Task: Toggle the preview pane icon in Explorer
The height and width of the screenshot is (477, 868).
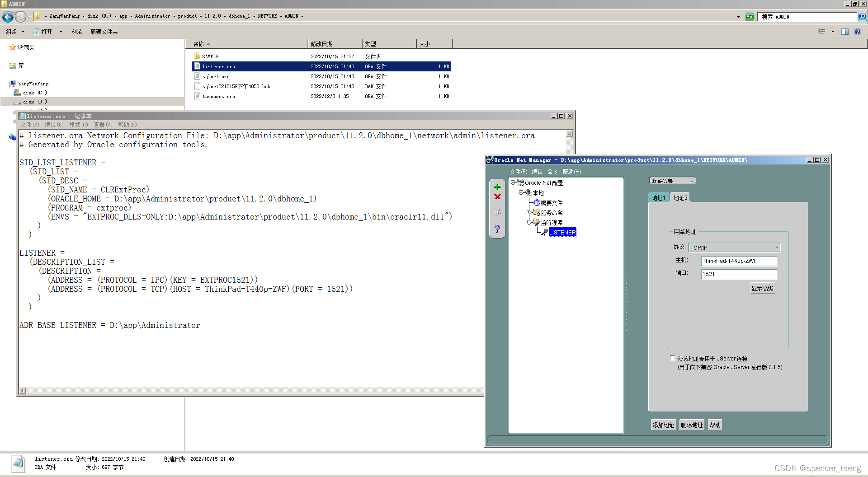Action: click(845, 32)
